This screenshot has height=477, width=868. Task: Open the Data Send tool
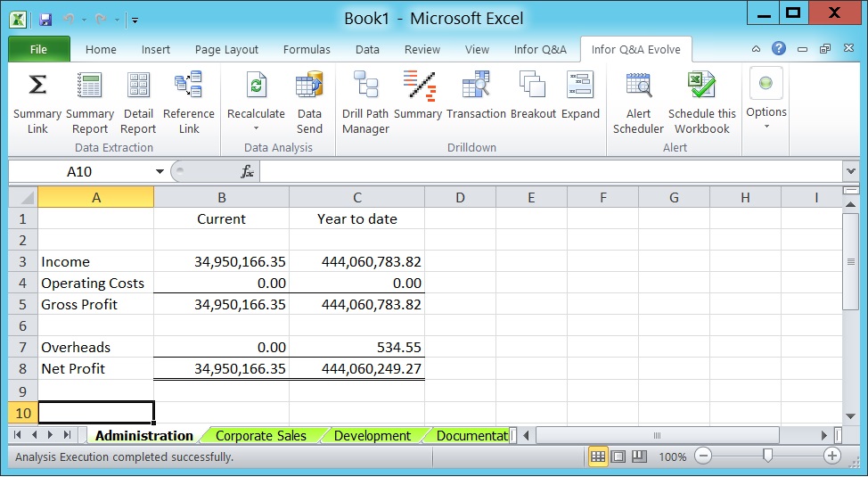309,86
